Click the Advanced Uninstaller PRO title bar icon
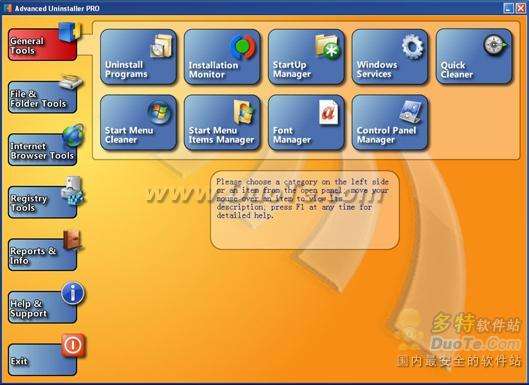 (7, 8)
